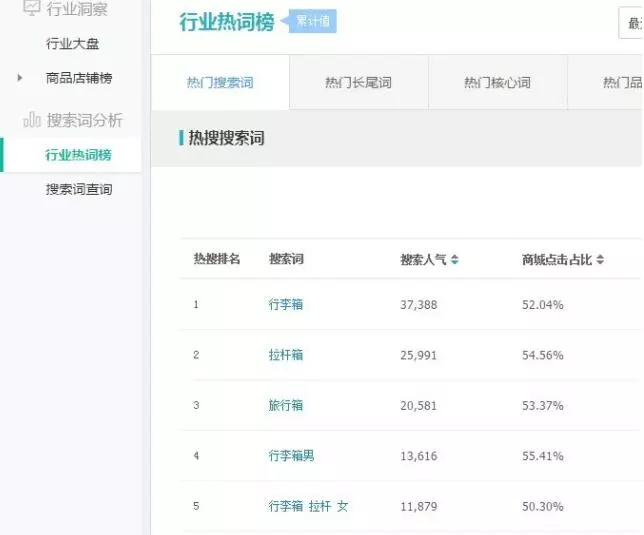Screen dimensions: 644x535
Task: Sort by 商城点击占比 arrows icon
Action: (x=600, y=259)
